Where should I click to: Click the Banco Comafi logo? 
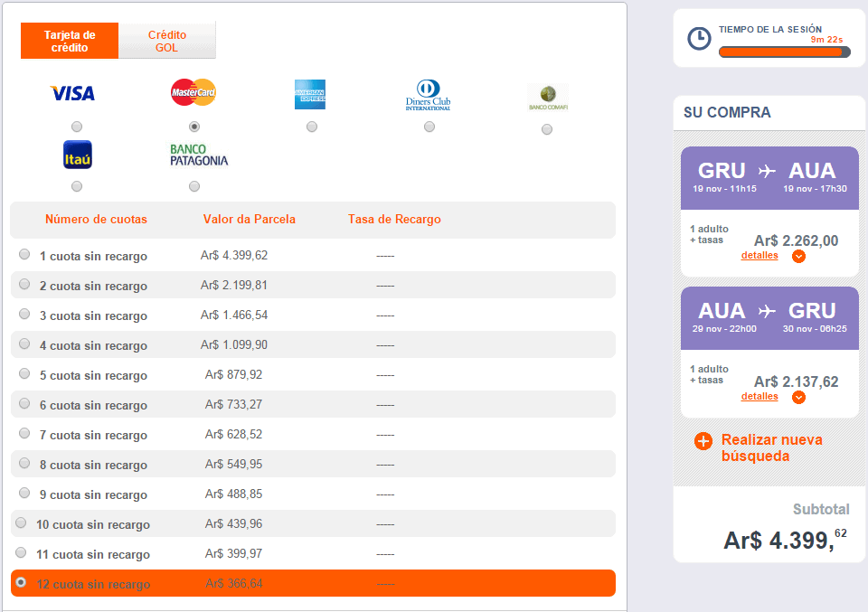pyautogui.click(x=548, y=98)
